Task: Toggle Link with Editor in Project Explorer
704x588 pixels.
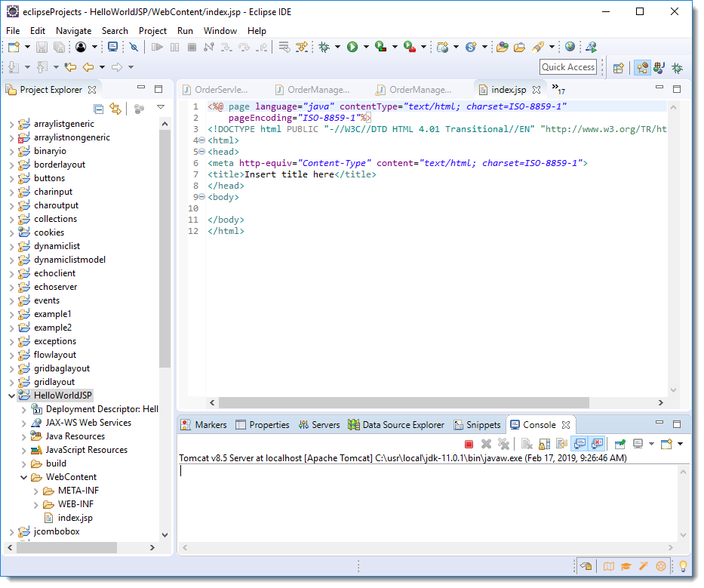Action: point(116,109)
